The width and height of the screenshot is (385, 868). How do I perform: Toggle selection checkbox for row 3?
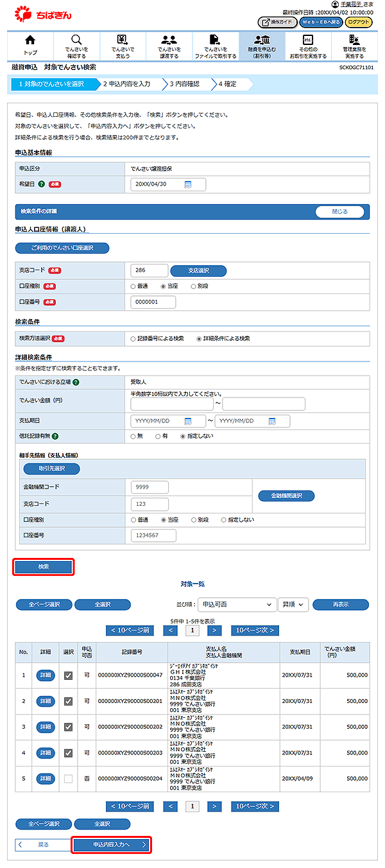[69, 727]
